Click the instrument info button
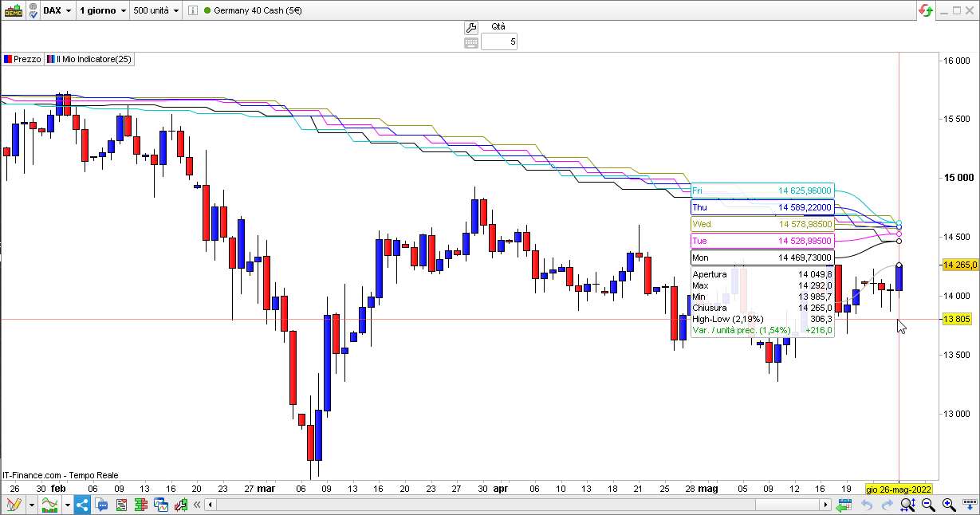This screenshot has width=980, height=515. 194,10
